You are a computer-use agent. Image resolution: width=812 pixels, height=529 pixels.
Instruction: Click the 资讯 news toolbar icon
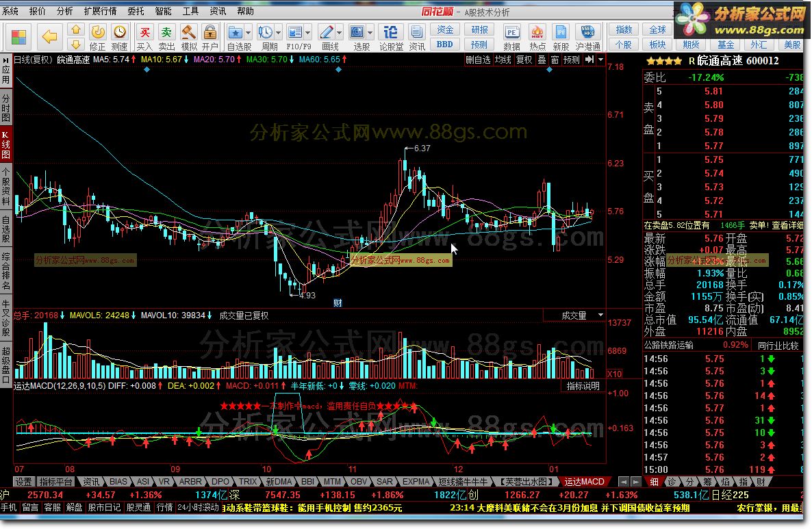(417, 37)
